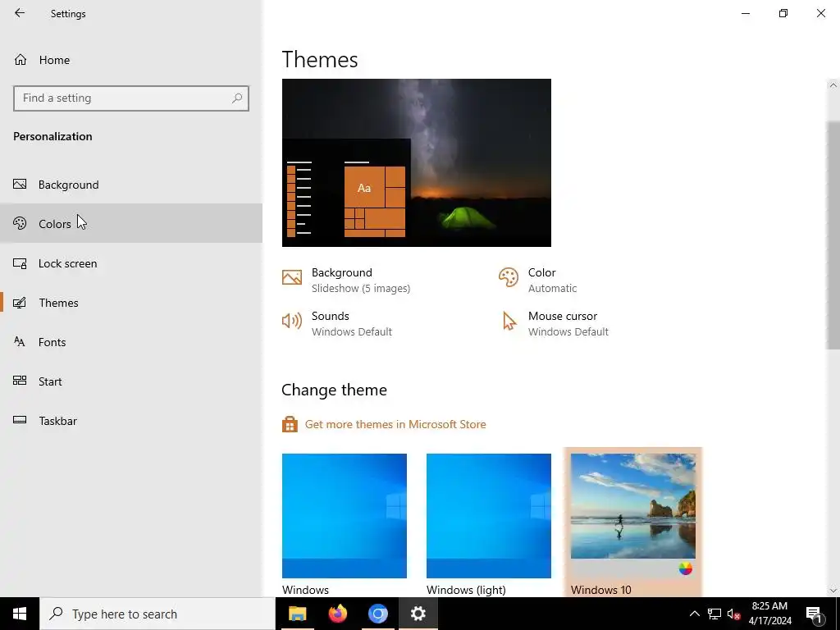The image size is (840, 630).
Task: Open theme Sounds Windows Default setting
Action: pyautogui.click(x=337, y=323)
